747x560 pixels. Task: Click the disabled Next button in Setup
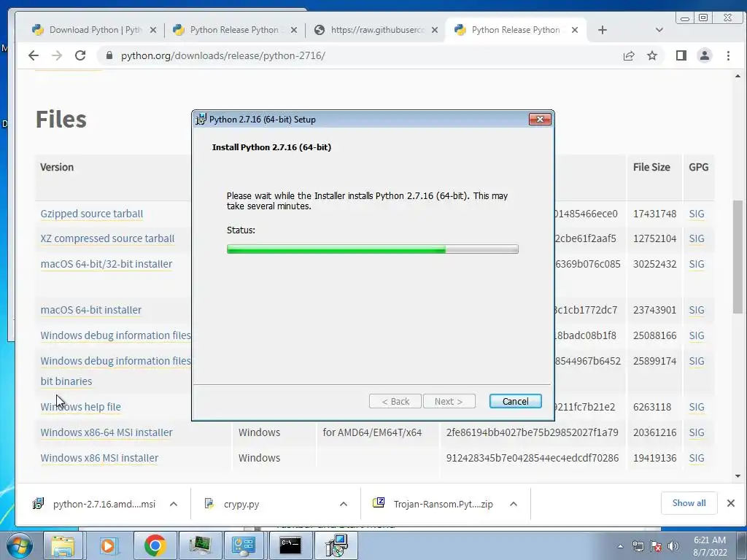pos(449,402)
